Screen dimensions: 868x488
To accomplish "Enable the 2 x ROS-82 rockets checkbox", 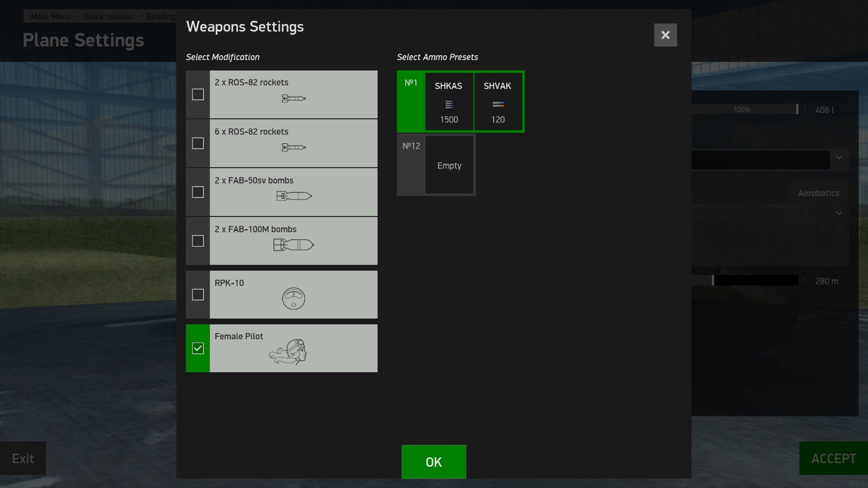I will tap(198, 94).
